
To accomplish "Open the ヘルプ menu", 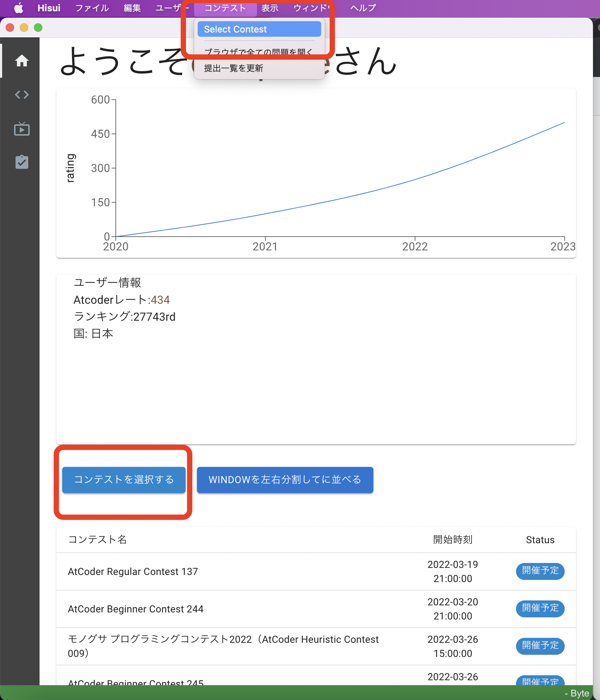I will [363, 8].
